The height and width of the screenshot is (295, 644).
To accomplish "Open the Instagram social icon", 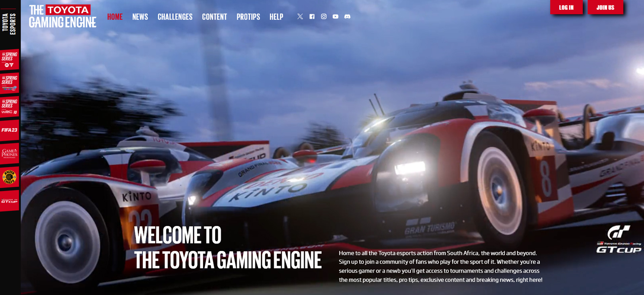I will point(324,16).
